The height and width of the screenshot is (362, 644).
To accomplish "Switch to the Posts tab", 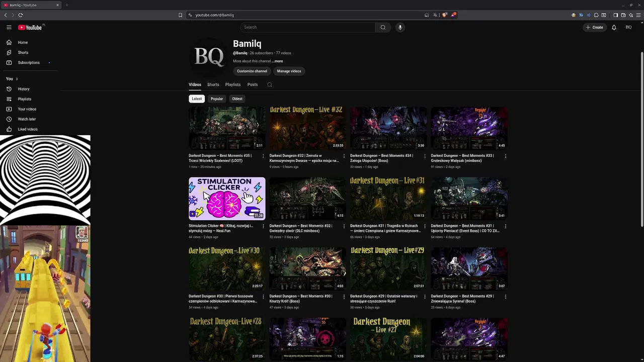I will tap(253, 84).
